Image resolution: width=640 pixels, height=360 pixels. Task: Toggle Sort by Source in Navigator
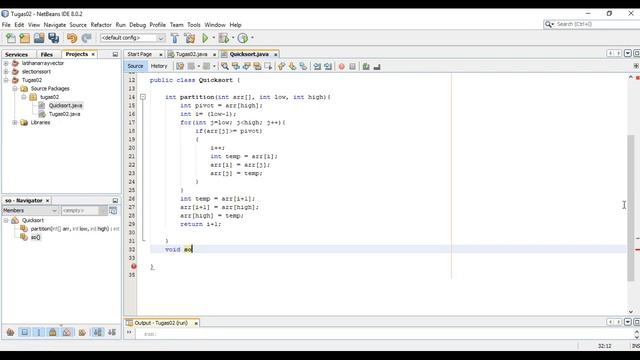tap(112, 332)
